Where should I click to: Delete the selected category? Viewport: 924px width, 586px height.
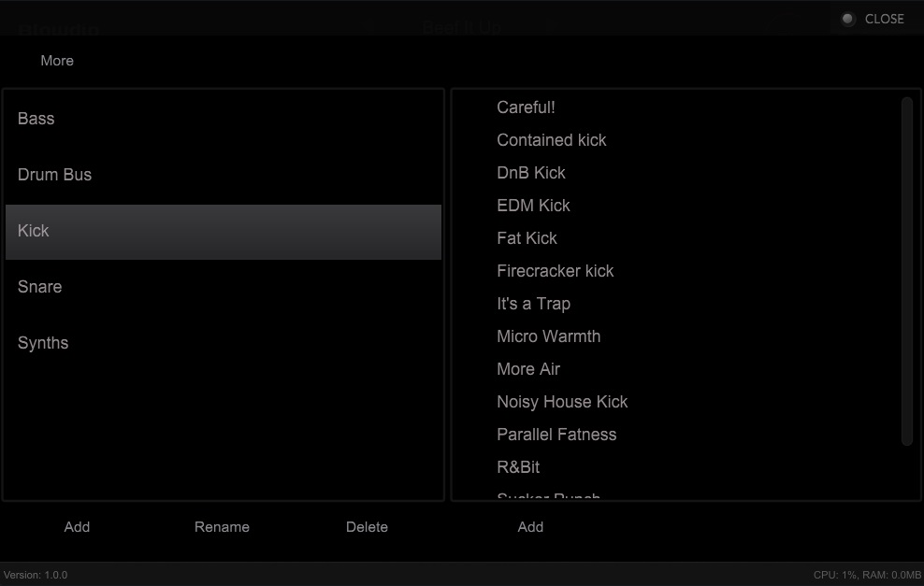[367, 526]
